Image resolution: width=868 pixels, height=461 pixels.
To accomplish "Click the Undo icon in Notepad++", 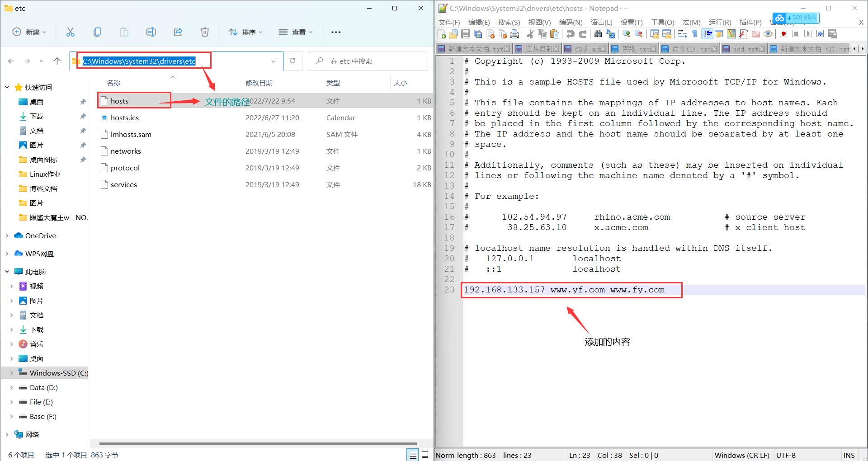I will pyautogui.click(x=571, y=34).
